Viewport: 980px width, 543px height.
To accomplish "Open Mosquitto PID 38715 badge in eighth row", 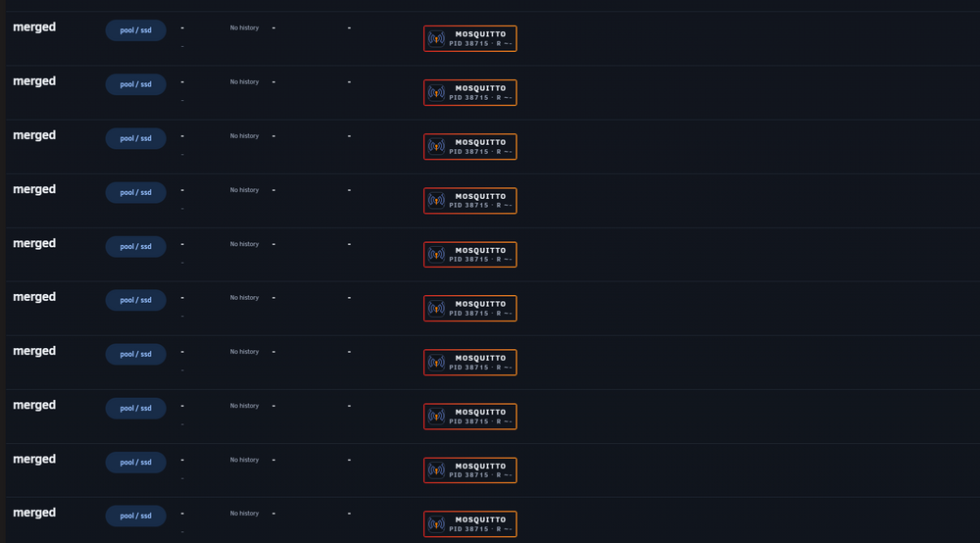I will pyautogui.click(x=470, y=417).
